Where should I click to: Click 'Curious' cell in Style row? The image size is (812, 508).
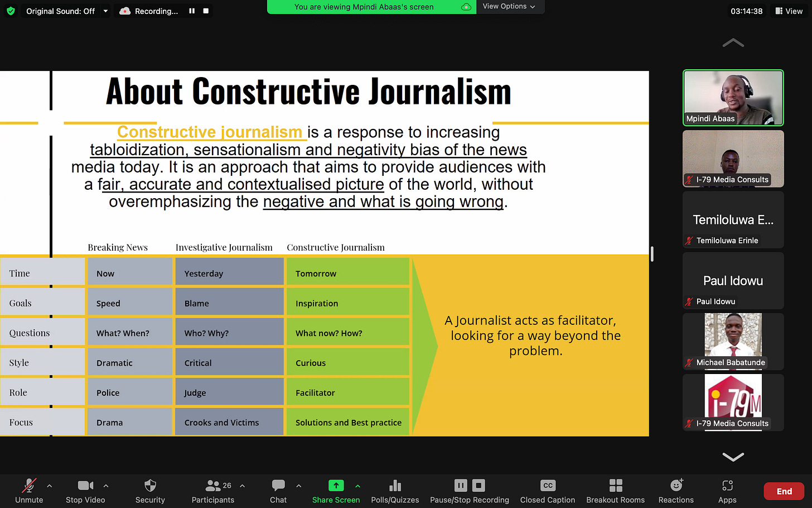click(x=348, y=363)
